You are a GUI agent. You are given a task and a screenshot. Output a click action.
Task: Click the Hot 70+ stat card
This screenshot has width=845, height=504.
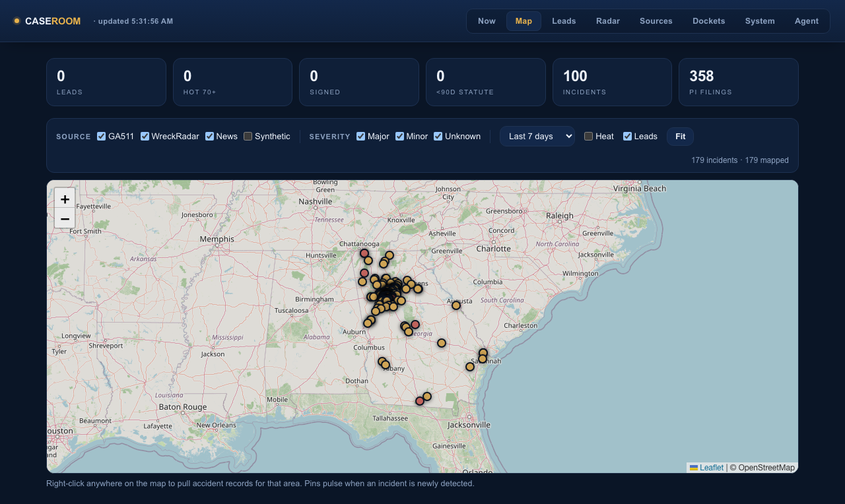pyautogui.click(x=232, y=82)
